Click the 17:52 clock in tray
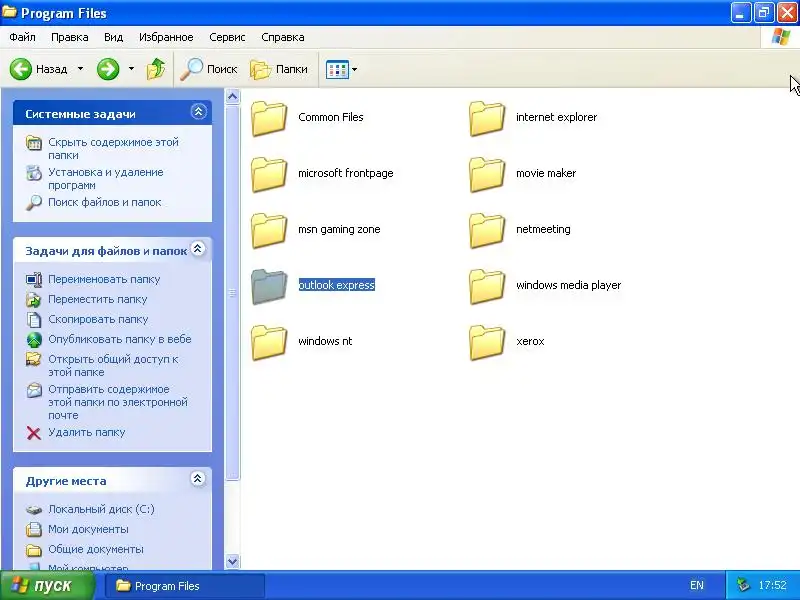Viewport: 800px width, 600px height. coord(772,585)
